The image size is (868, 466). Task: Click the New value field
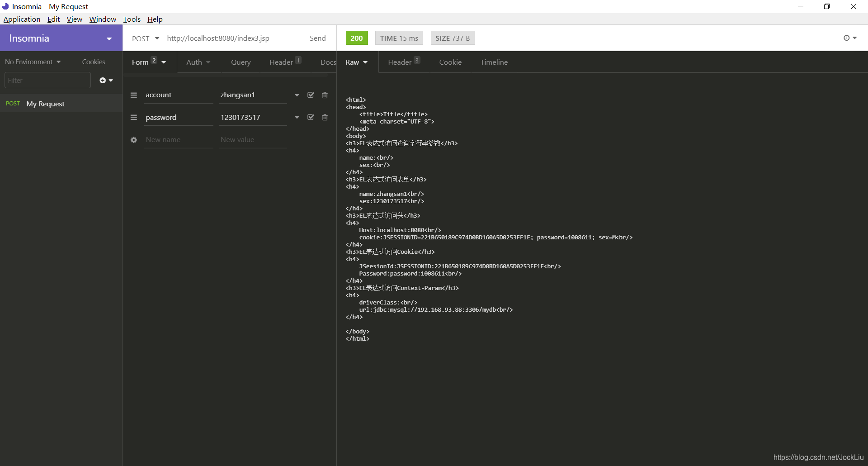[x=253, y=140]
